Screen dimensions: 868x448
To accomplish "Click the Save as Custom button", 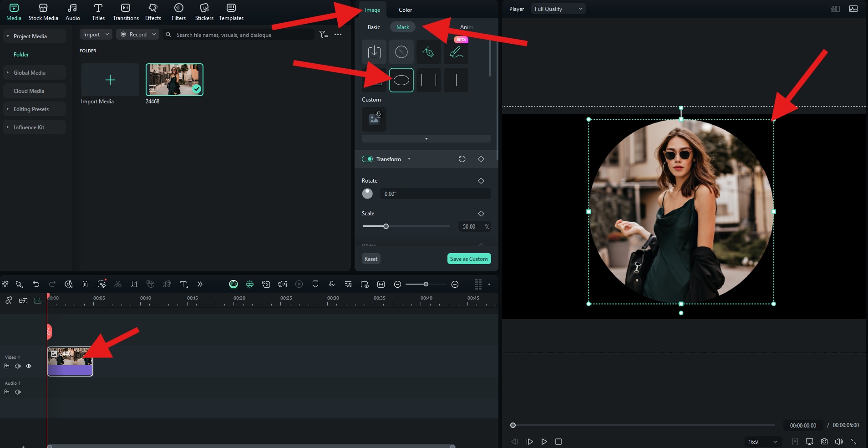I will (x=469, y=259).
